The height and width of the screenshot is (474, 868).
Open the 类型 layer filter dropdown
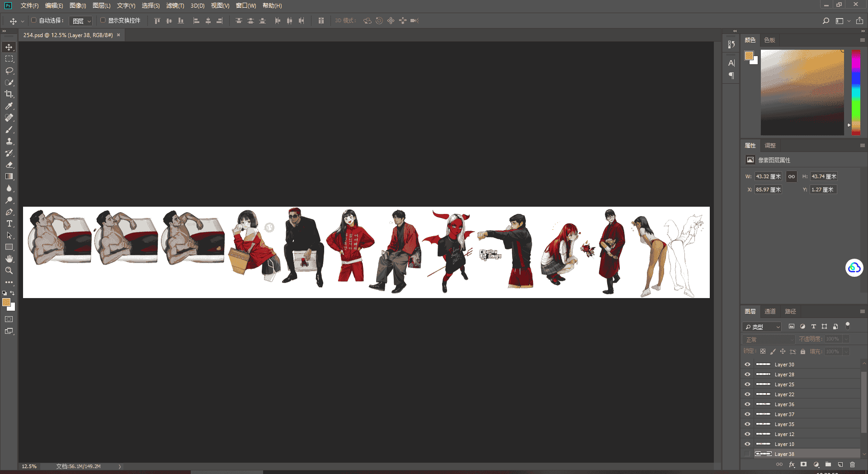coord(762,327)
